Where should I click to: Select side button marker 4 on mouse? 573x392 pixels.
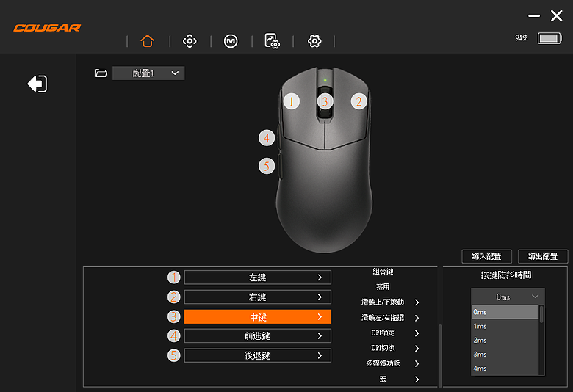[267, 138]
